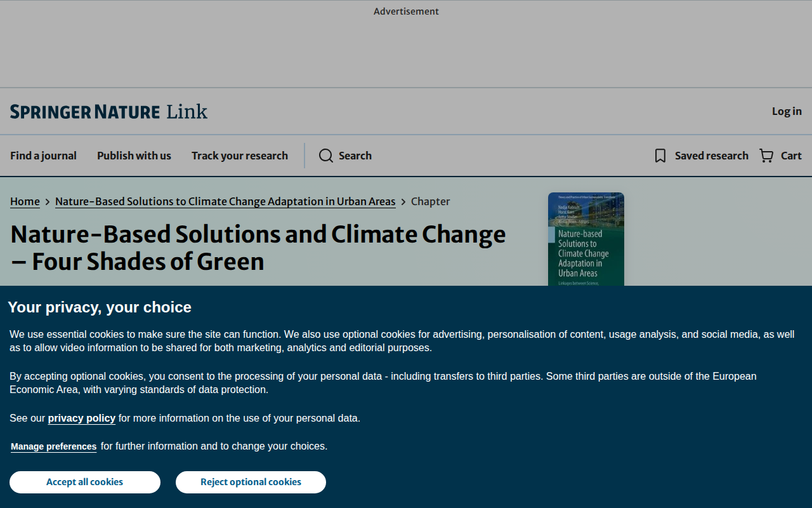
Task: Click the Search label in navigation
Action: pyautogui.click(x=355, y=156)
